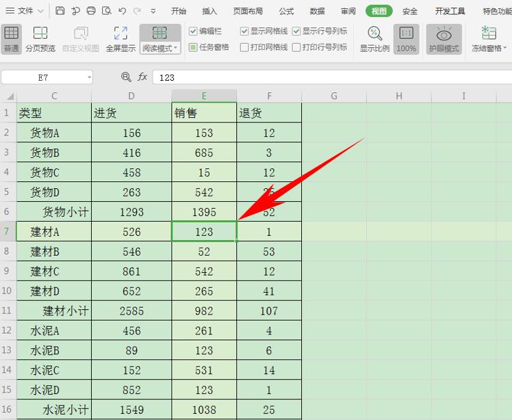This screenshot has height=420, width=512.
Task: Select column C header
Action: point(54,96)
